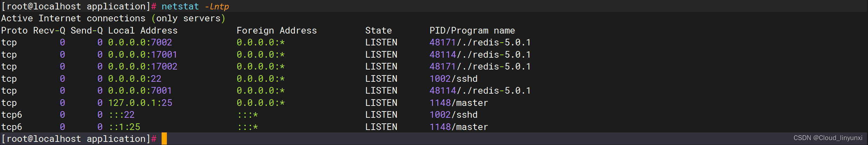Click 48171/./redis-5.0.1 in the 7002 row
Screen dimensions: 868x145
480,42
